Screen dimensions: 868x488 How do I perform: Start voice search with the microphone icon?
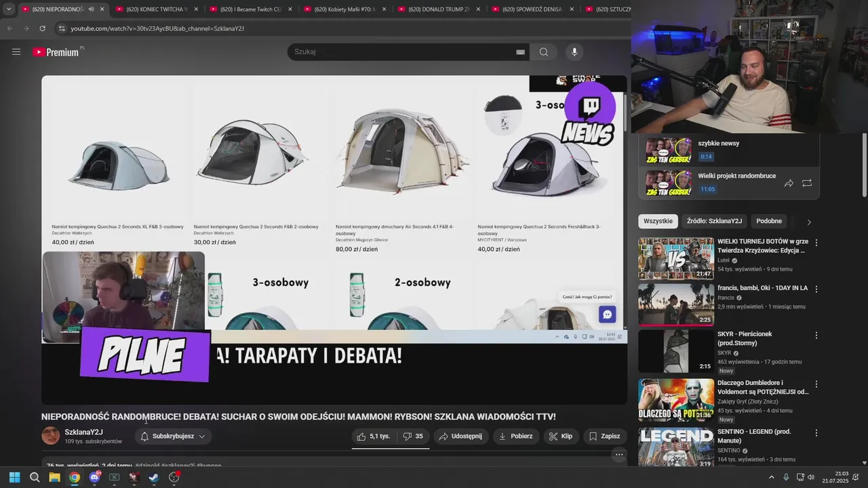[574, 52]
